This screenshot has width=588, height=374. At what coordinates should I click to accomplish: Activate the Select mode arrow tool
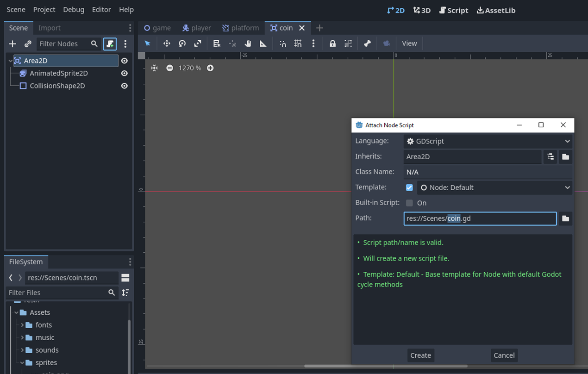[148, 43]
